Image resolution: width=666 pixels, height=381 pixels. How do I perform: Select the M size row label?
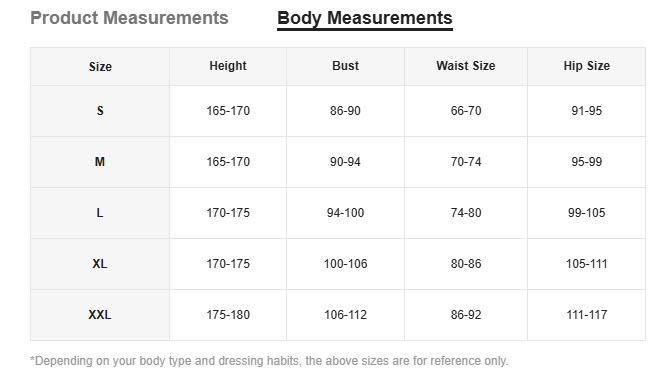pyautogui.click(x=100, y=162)
